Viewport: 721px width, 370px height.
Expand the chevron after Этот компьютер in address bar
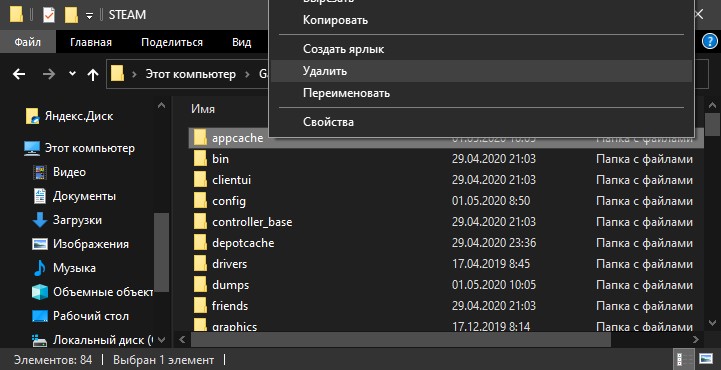point(248,74)
